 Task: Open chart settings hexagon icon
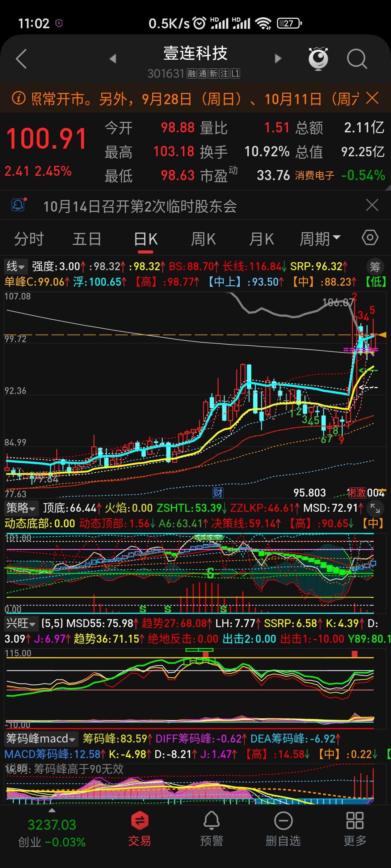pyautogui.click(x=370, y=238)
